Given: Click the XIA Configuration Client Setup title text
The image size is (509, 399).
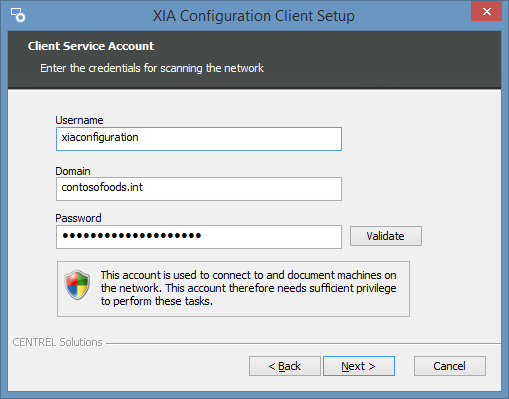Looking at the screenshot, I should pyautogui.click(x=254, y=16).
